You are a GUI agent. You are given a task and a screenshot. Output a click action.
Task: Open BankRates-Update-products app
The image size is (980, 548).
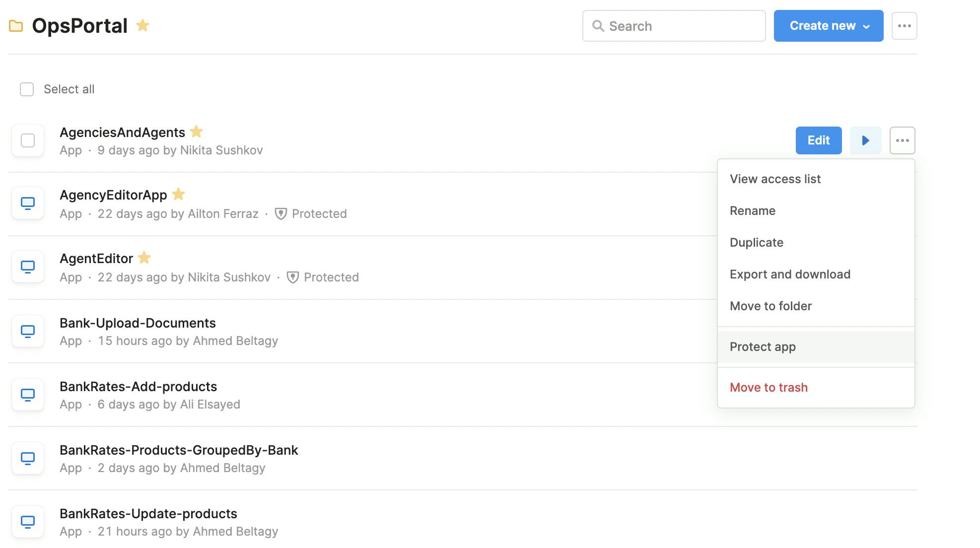[x=148, y=514]
